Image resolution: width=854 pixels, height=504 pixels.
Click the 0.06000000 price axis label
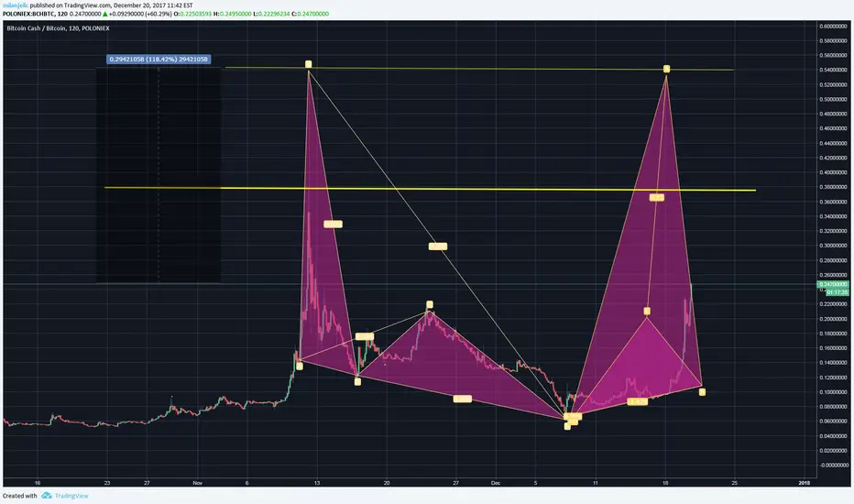[x=834, y=422]
